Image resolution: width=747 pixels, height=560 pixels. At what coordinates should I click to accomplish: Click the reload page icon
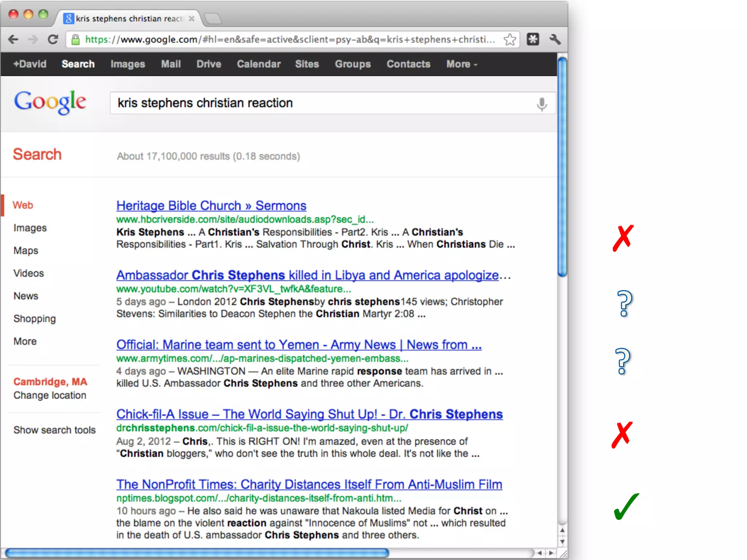pos(53,39)
